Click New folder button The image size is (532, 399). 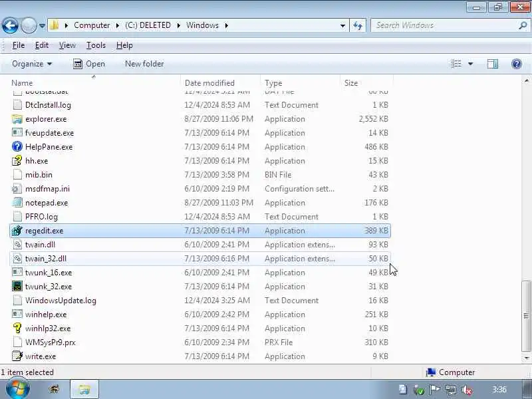(x=144, y=64)
